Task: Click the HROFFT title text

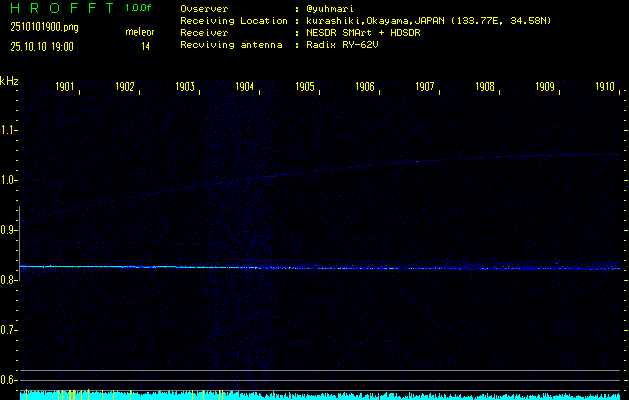Action: (58, 8)
